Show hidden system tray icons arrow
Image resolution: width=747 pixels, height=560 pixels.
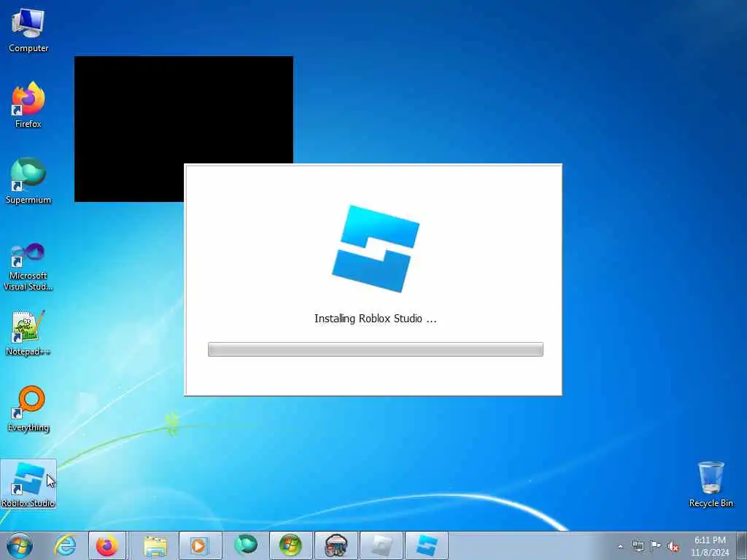(620, 546)
